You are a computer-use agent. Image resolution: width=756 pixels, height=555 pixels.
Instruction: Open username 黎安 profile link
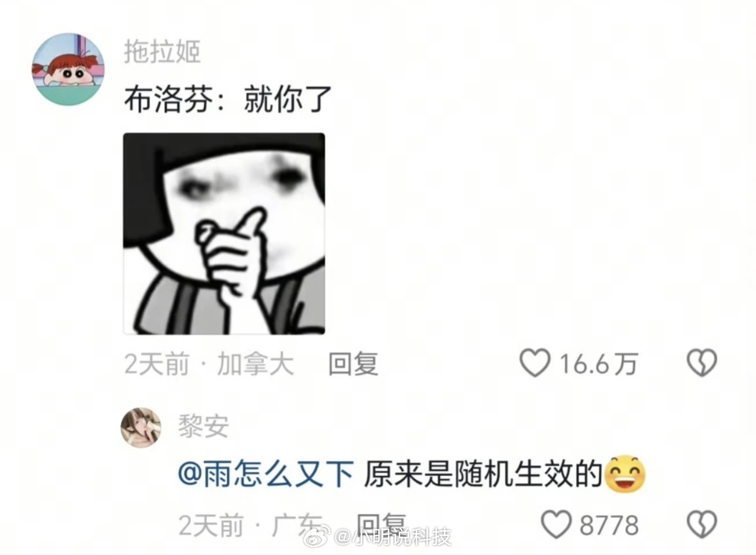203,426
